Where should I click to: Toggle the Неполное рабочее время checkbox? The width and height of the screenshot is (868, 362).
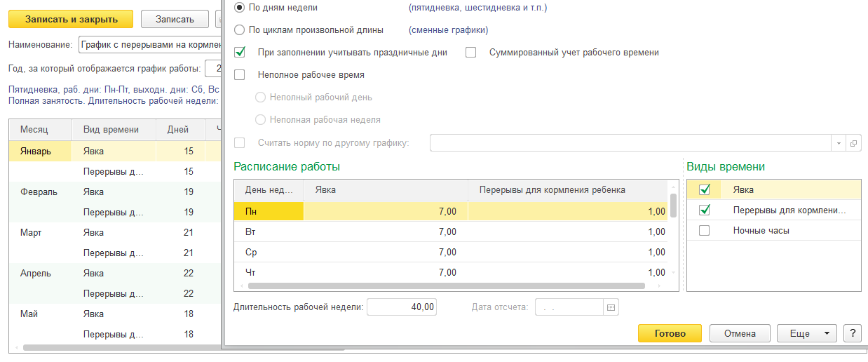(240, 74)
